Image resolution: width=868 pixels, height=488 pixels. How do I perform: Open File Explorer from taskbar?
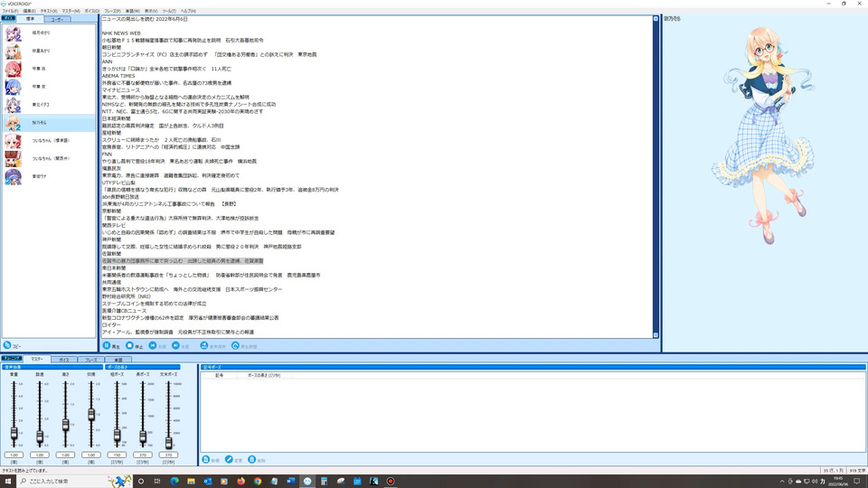tap(191, 481)
